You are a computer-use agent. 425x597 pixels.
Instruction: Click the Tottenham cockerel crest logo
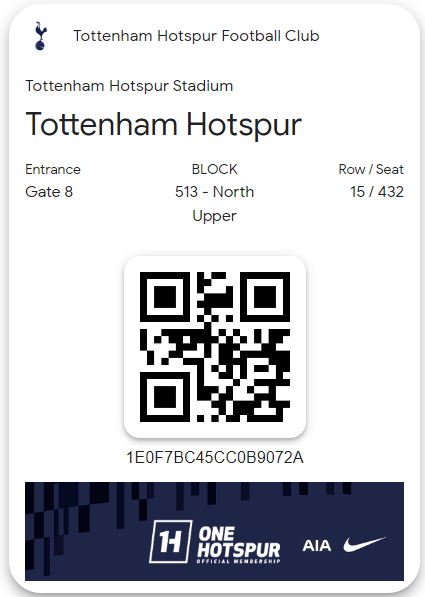click(x=40, y=36)
